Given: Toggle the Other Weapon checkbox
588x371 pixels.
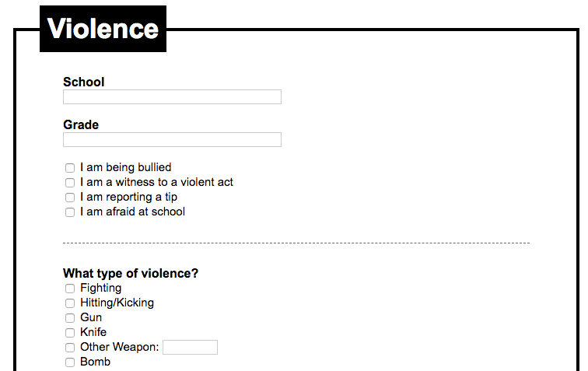Looking at the screenshot, I should pos(70,348).
